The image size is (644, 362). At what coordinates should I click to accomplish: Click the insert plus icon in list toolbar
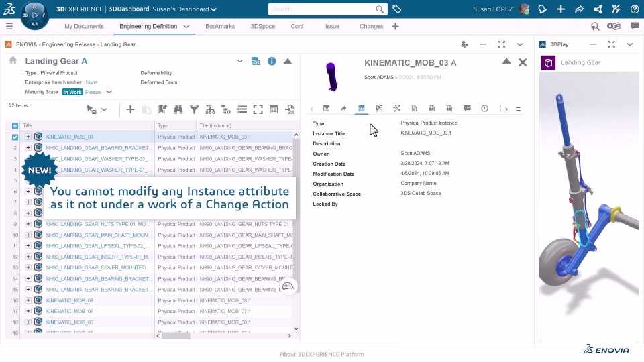pos(130,109)
